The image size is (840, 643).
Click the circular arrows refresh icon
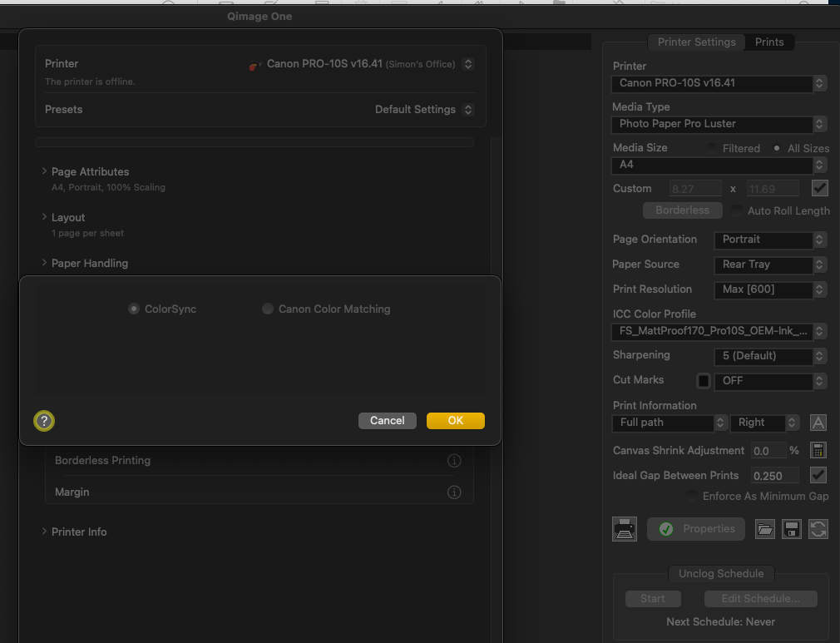click(x=818, y=529)
